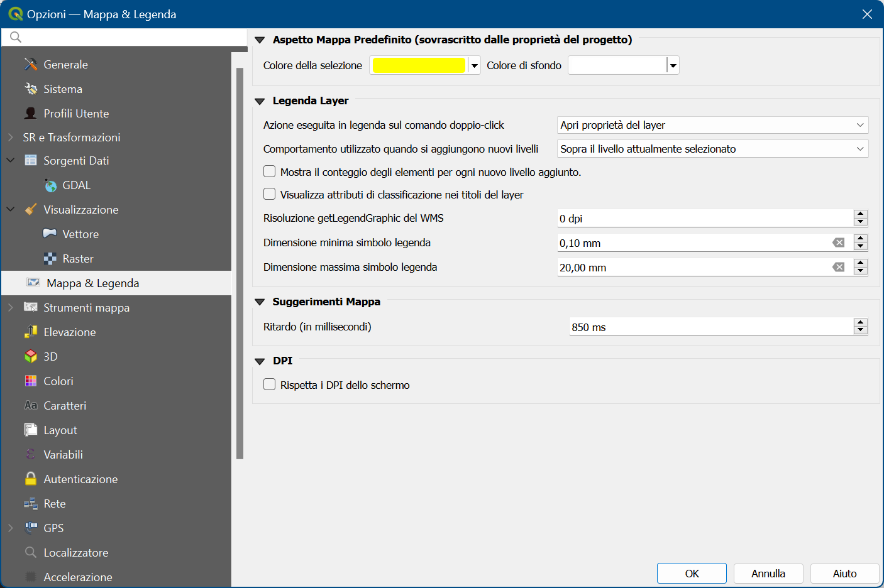
Task: Click the Sorgenti Dati table icon
Action: tap(31, 160)
